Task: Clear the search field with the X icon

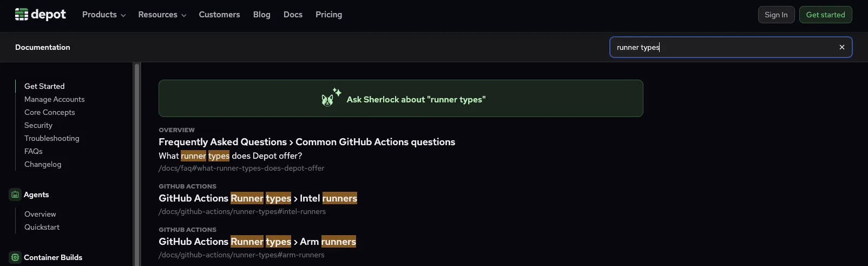Action: point(841,47)
